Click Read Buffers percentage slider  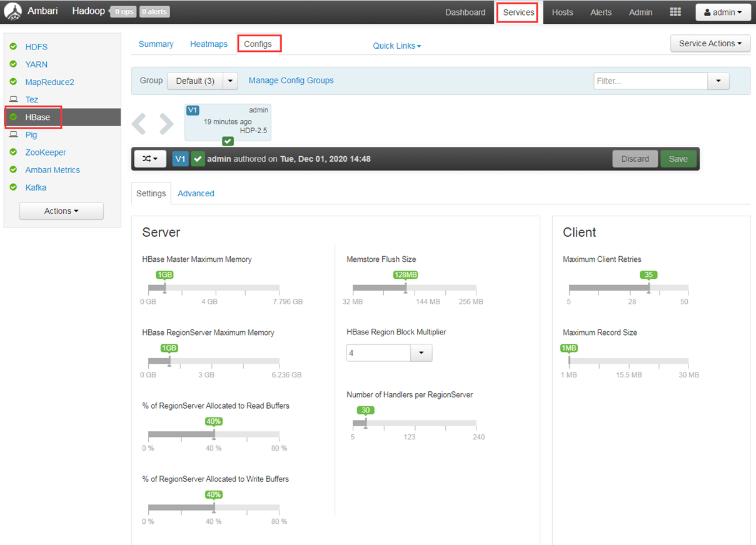pyautogui.click(x=214, y=434)
